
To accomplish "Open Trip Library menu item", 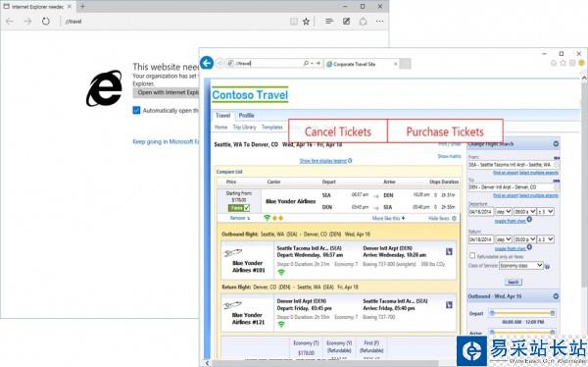I will pos(244,127).
